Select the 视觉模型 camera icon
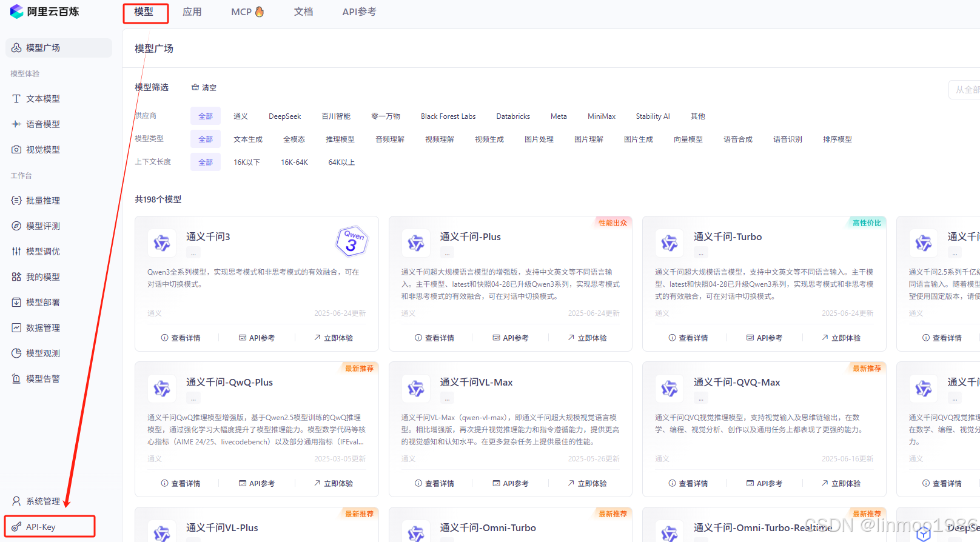Image resolution: width=980 pixels, height=542 pixels. pos(16,149)
